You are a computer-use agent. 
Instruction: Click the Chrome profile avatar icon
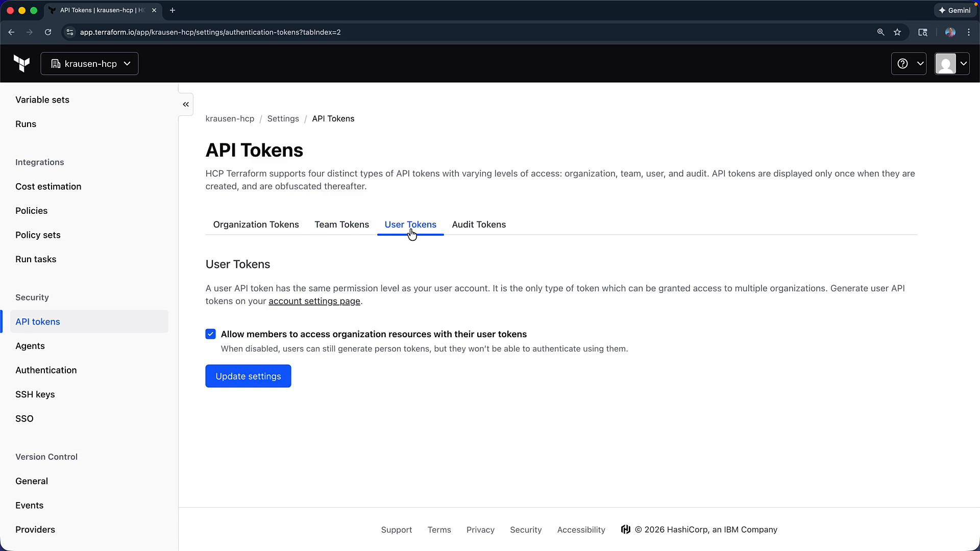click(950, 32)
